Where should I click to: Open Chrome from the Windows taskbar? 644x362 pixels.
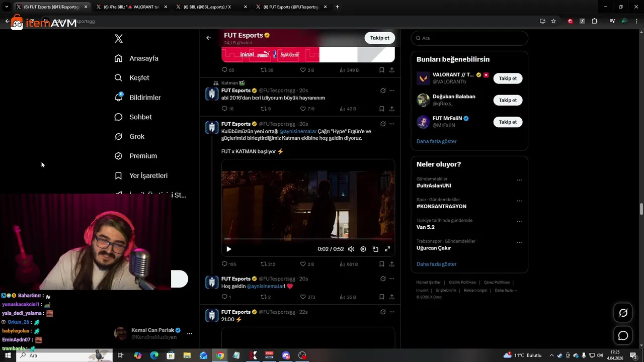coord(220,355)
